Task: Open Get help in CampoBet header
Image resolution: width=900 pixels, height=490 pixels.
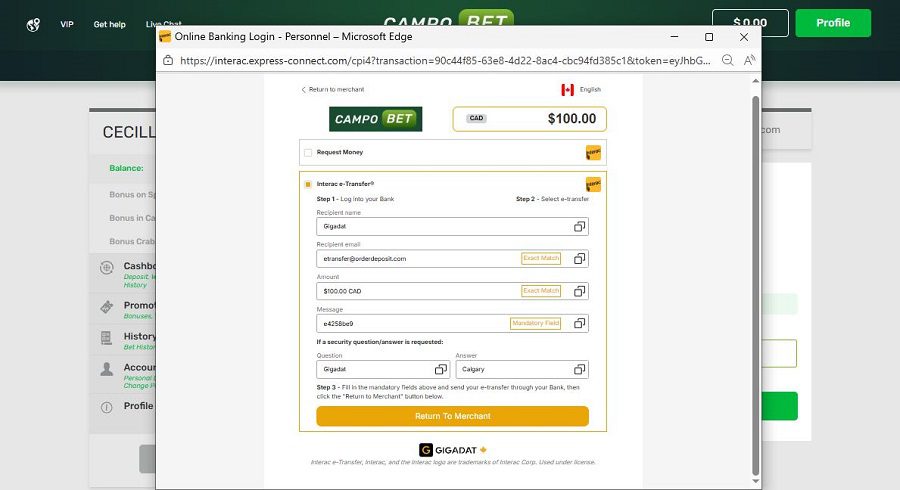Action: click(x=110, y=24)
